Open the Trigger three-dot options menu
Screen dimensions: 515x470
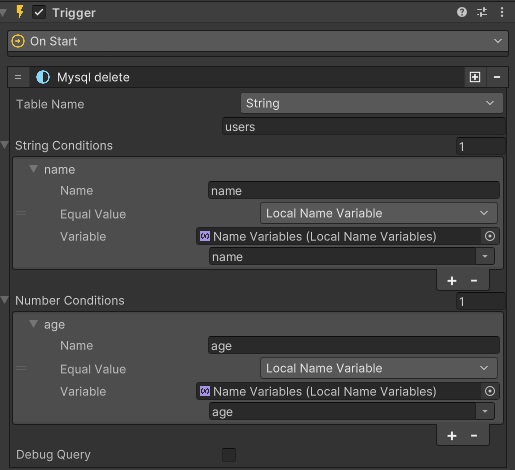[502, 12]
